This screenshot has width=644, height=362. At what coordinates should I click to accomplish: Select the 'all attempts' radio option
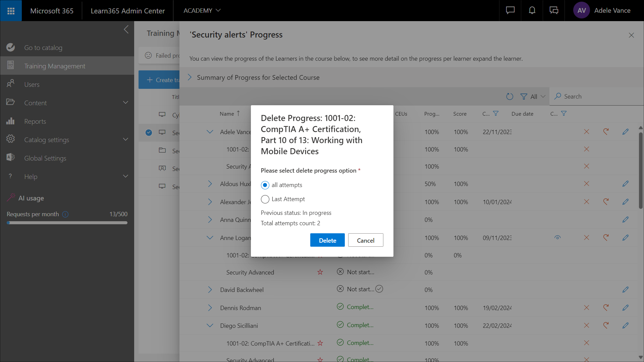(265, 185)
